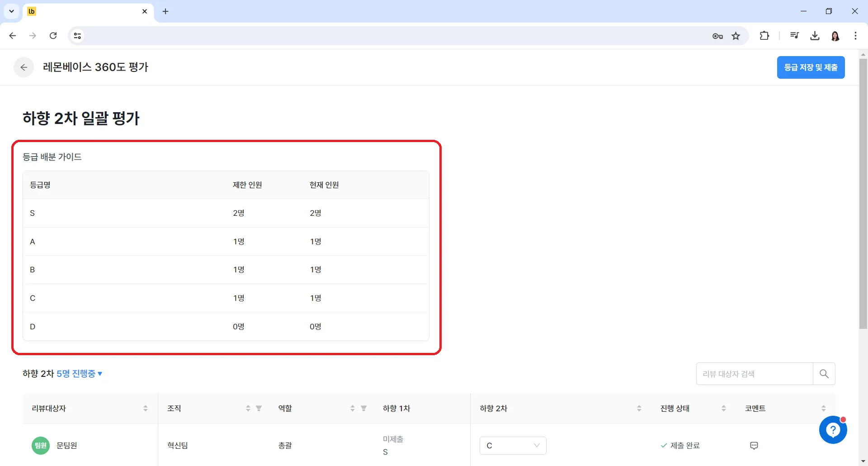Image resolution: width=868 pixels, height=466 pixels.
Task: Click the search magnifier for reviewee search
Action: pyautogui.click(x=824, y=374)
